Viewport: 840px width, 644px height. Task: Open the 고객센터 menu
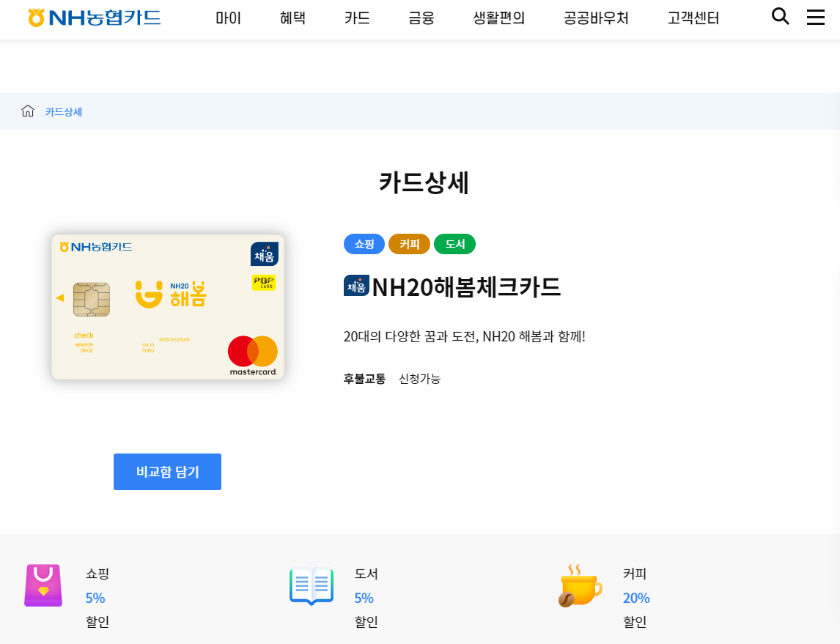(693, 18)
